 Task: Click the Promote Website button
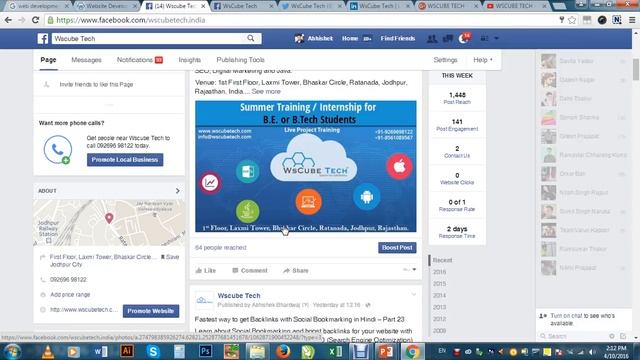tap(151, 311)
